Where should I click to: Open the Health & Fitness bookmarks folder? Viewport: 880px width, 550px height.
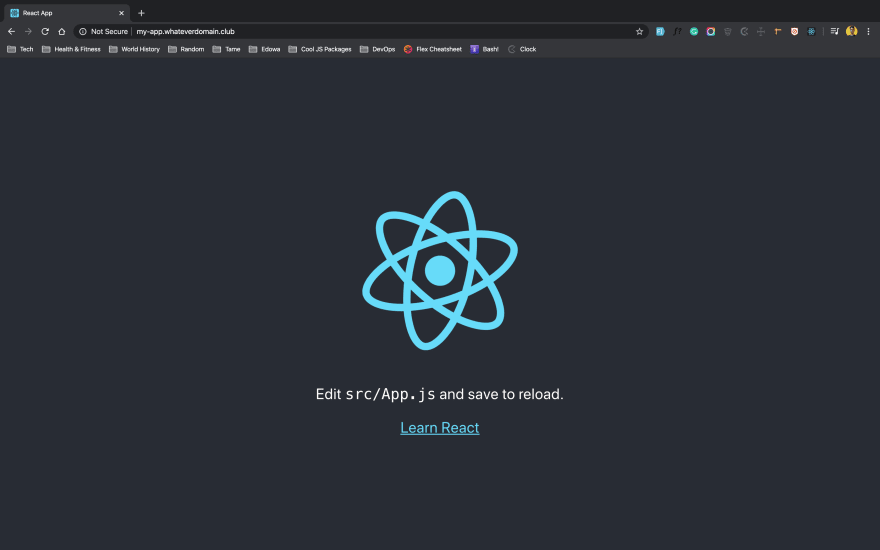click(71, 49)
